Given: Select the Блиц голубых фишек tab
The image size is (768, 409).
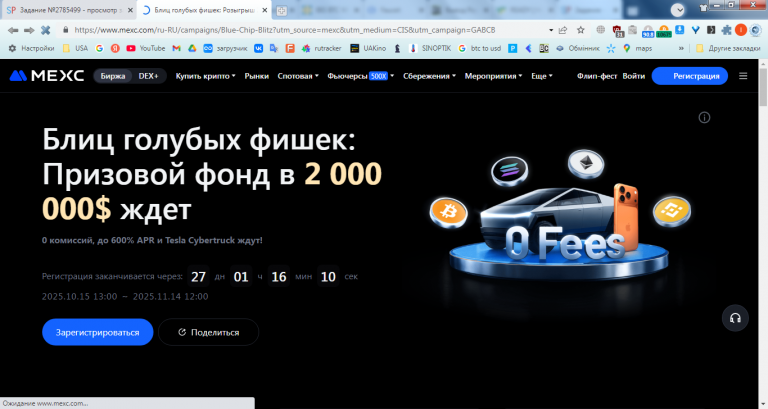Looking at the screenshot, I should pos(204,10).
